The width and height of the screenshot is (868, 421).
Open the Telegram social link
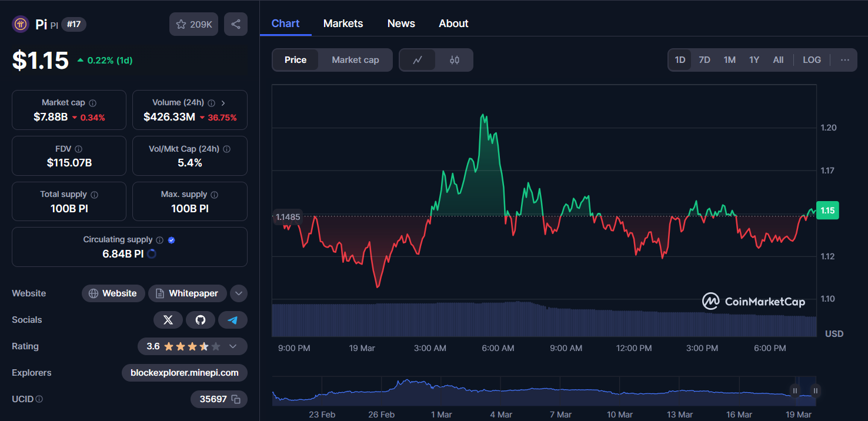pyautogui.click(x=233, y=320)
